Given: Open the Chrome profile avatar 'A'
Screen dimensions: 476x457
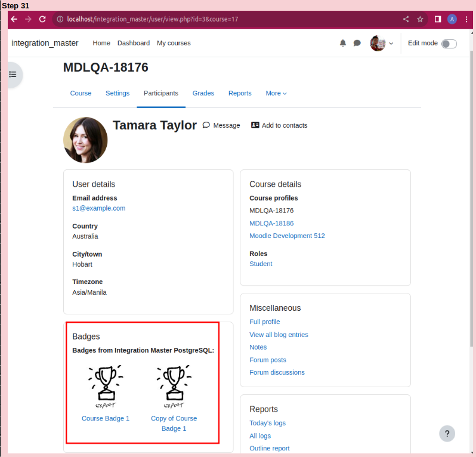Looking at the screenshot, I should tap(452, 19).
